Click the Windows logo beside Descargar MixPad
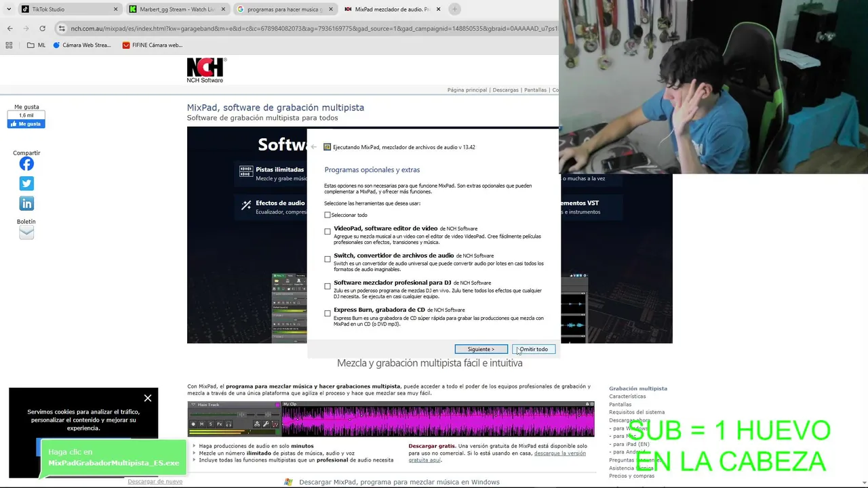 coord(288,482)
